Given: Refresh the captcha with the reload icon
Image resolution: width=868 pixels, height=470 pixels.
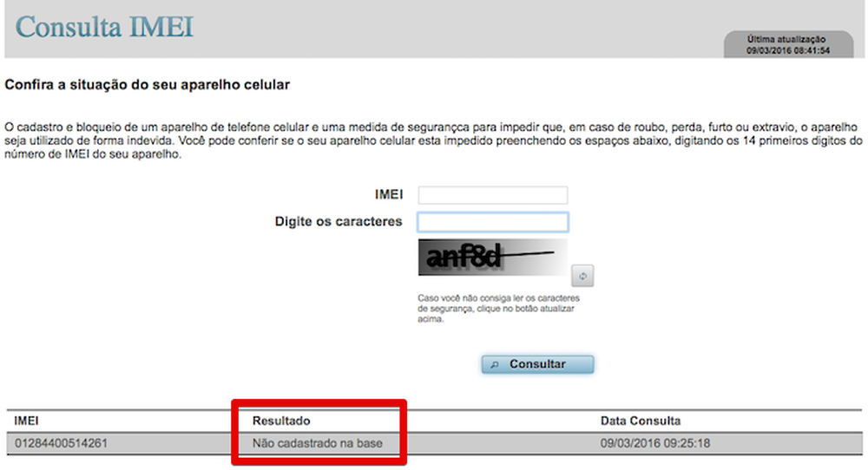Looking at the screenshot, I should point(582,276).
